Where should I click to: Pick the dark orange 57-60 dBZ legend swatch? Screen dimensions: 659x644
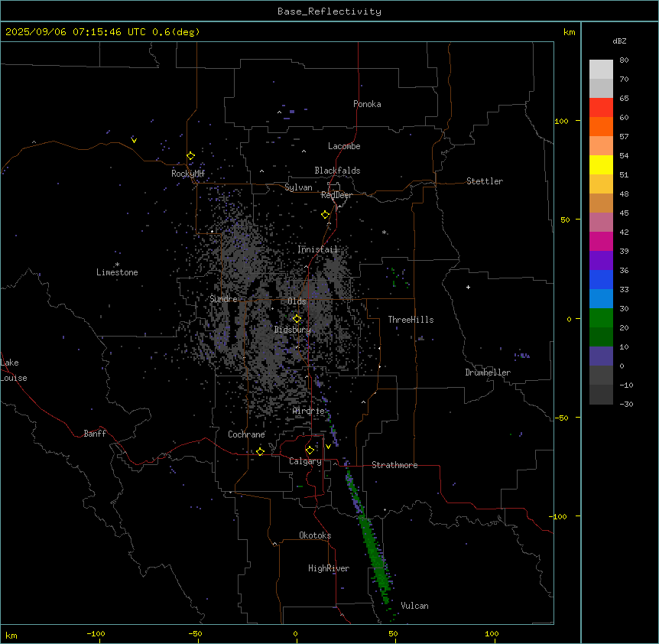tap(601, 126)
